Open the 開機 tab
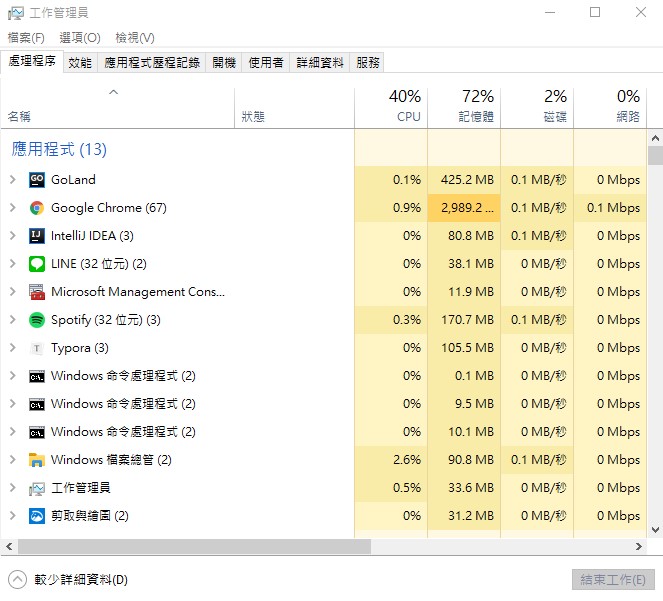Image resolution: width=663 pixels, height=601 pixels. point(224,62)
